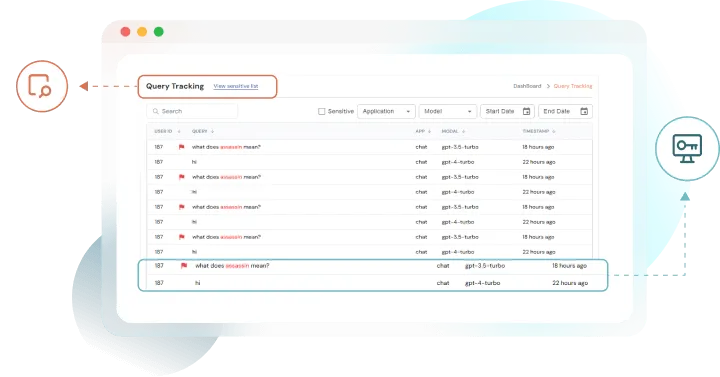Screen dimensions: 720x377
Task: Click the red flag on the first query row
Action: tap(181, 147)
